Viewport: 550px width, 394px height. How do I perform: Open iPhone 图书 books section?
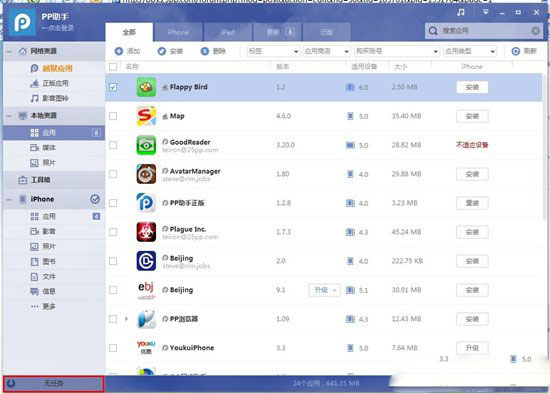(x=54, y=262)
